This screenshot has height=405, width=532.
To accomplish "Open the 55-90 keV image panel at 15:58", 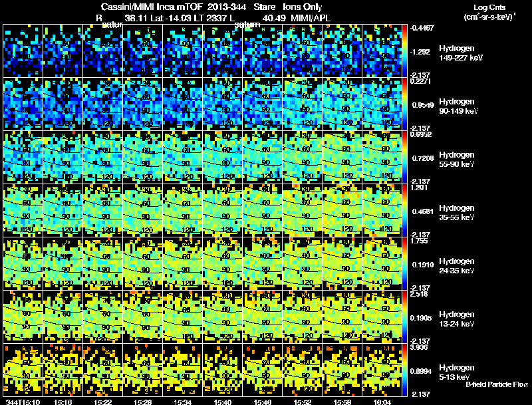I will [x=342, y=158].
